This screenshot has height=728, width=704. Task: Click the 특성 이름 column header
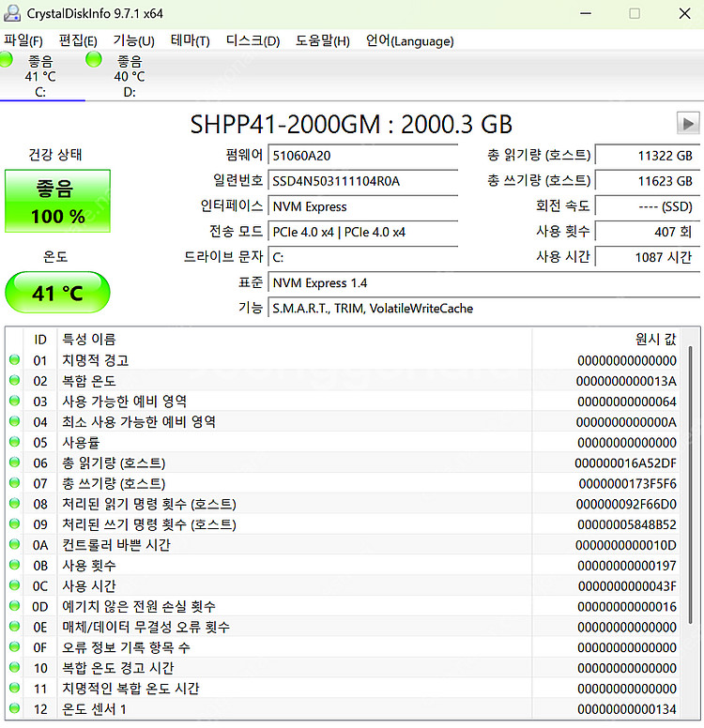[294, 340]
